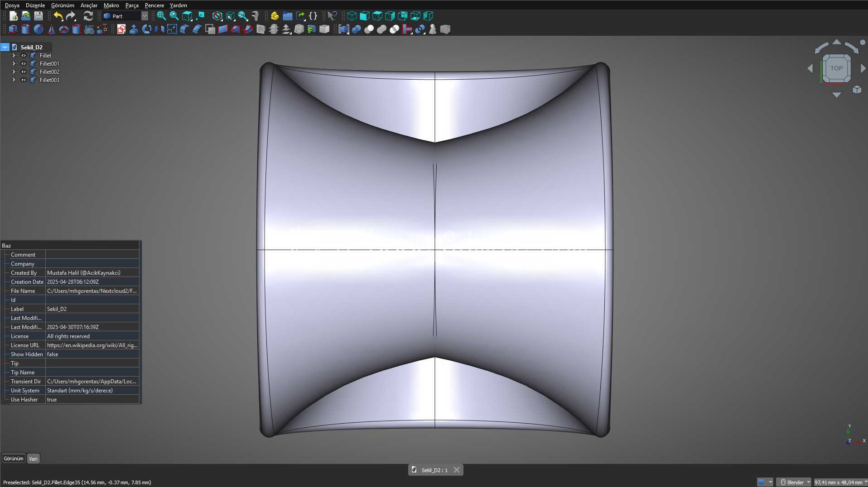Expand the Fillet003 tree item
Screen dimensions: 868x487
pos(14,80)
